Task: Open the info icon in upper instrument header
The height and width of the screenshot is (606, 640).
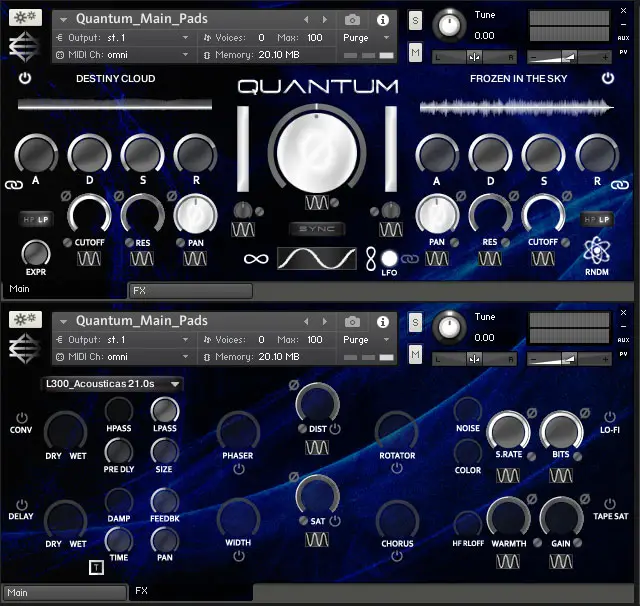Action: pyautogui.click(x=382, y=20)
